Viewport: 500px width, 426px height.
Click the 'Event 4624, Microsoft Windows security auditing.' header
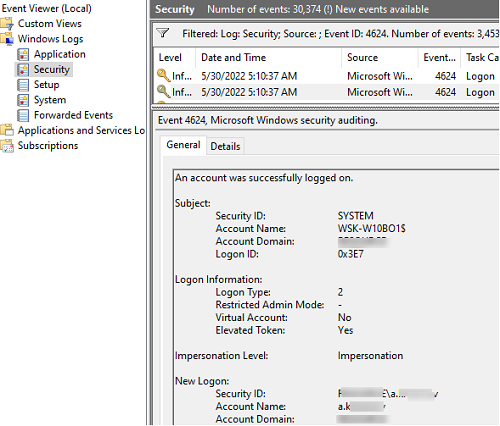(268, 120)
